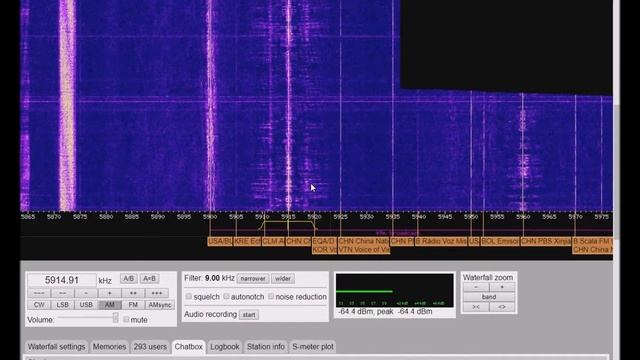
Task: Tune up with the '++' step button
Action: [133, 293]
